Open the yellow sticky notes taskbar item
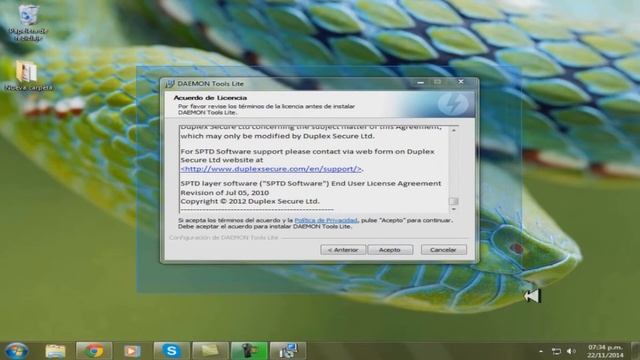 click(210, 351)
